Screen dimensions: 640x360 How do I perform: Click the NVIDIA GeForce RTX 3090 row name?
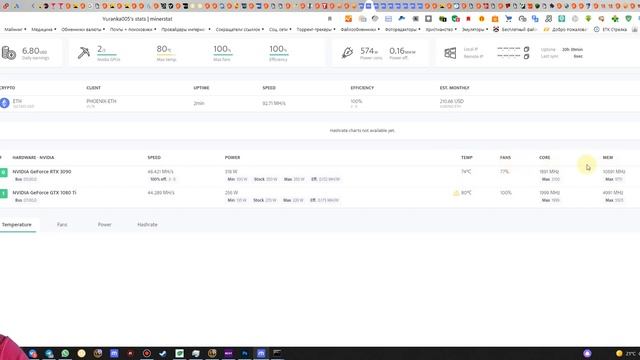pyautogui.click(x=42, y=171)
